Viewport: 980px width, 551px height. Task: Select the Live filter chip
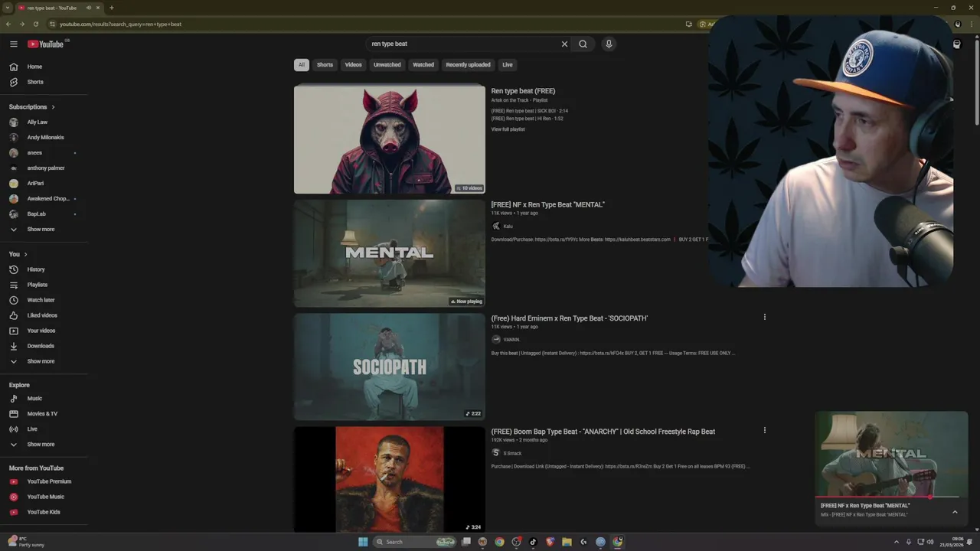coord(508,65)
